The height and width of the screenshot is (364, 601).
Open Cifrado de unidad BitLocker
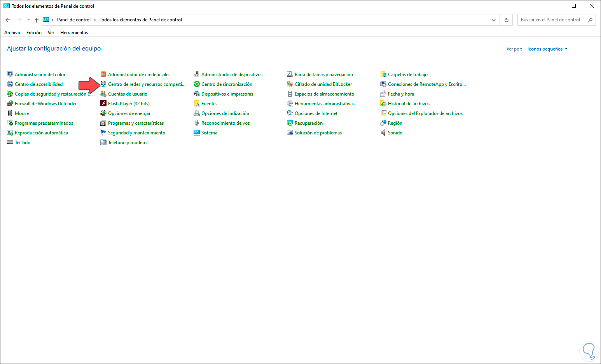tap(323, 84)
